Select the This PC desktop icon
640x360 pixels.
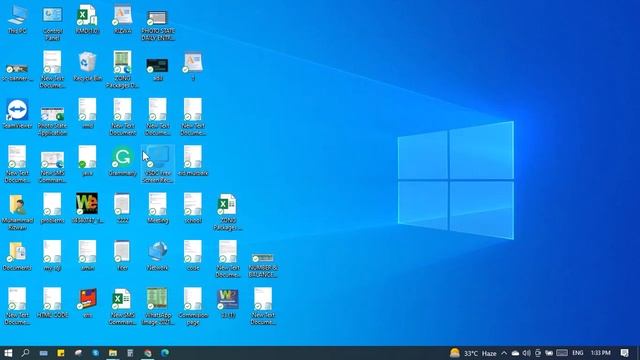tap(17, 20)
